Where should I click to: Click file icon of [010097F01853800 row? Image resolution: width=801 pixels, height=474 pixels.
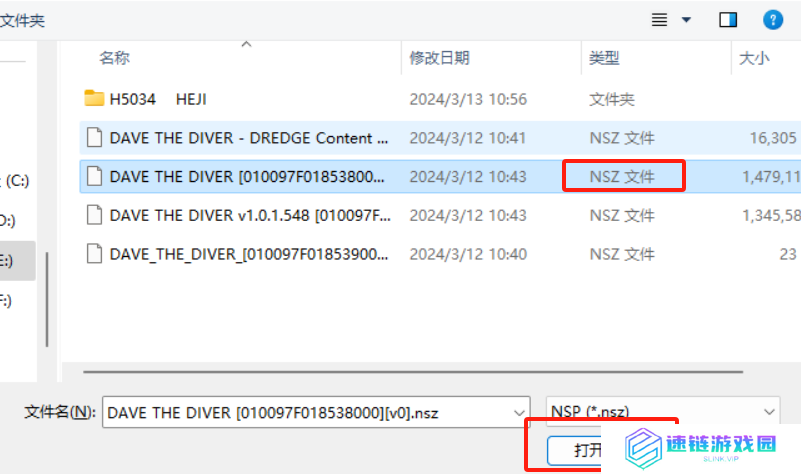(x=94, y=176)
